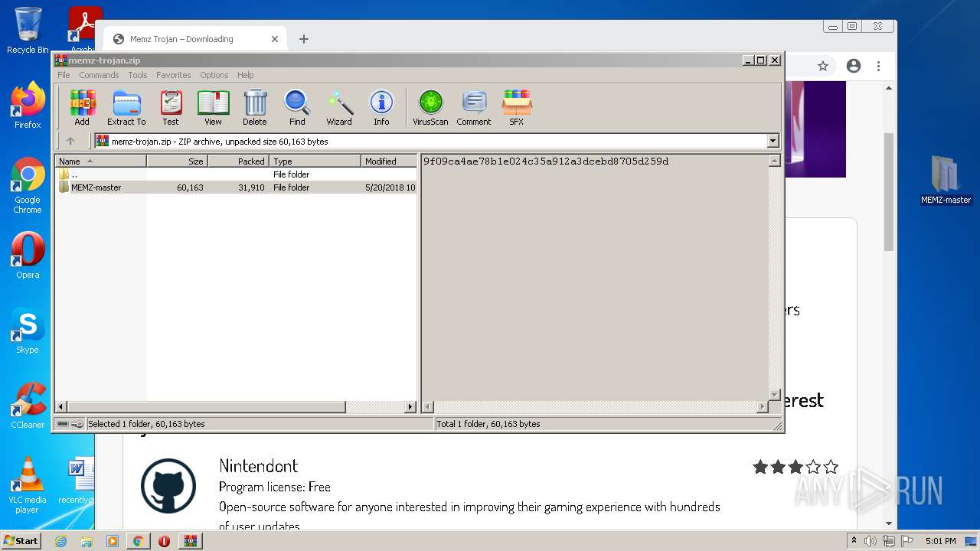Screen dimensions: 980x551
Task: Launch Google Chrome desktop shortcut
Action: click(28, 186)
